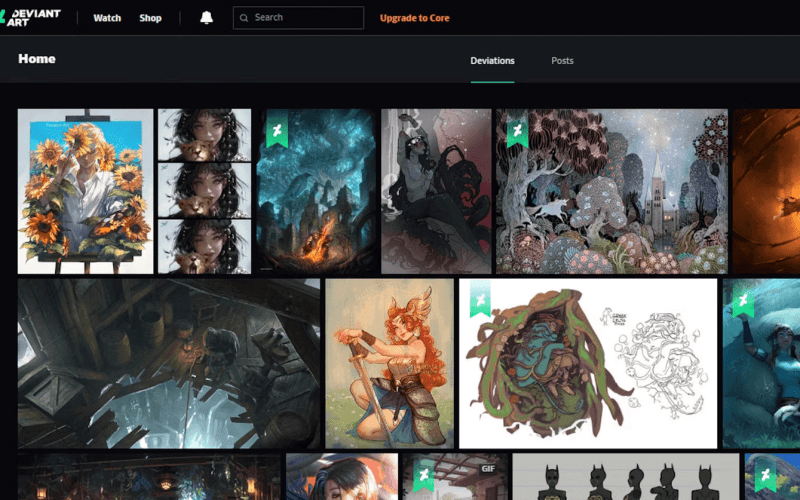Open the Shop menu

(x=151, y=18)
